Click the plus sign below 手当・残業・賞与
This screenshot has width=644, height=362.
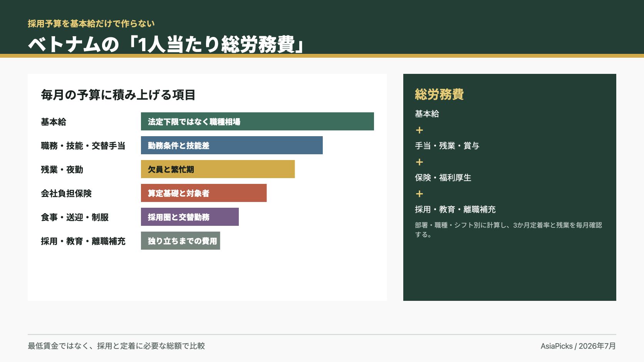(x=419, y=162)
